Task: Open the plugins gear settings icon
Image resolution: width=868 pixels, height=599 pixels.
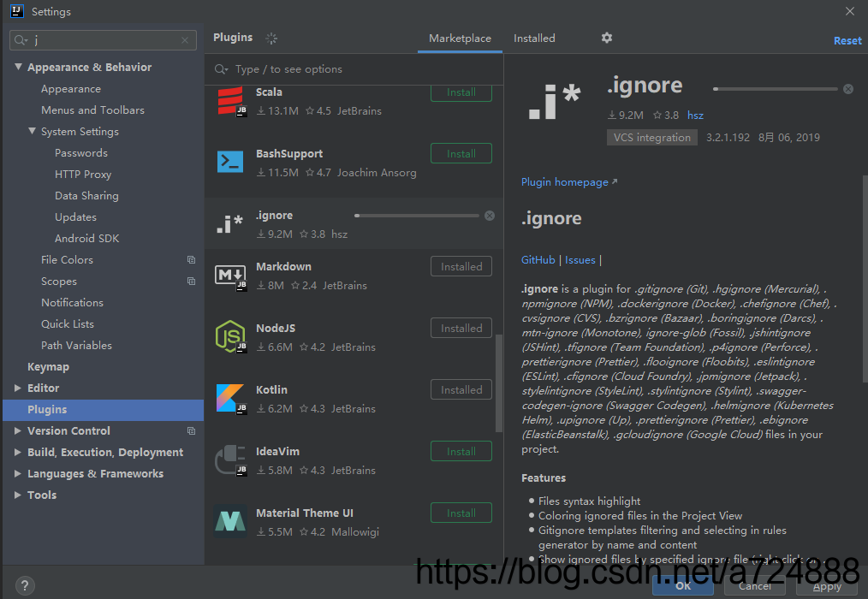Action: tap(607, 38)
